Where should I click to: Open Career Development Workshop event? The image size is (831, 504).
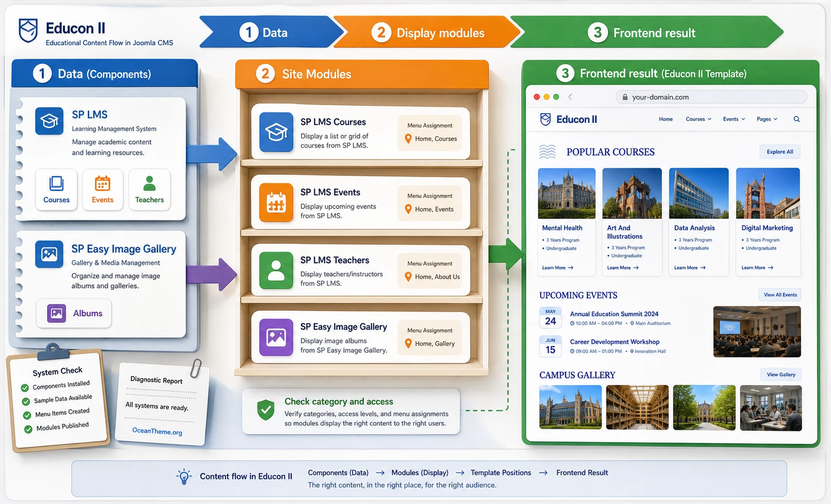tap(615, 342)
